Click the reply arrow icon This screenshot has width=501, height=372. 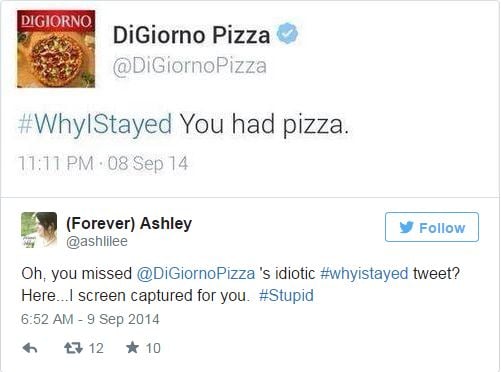pos(30,348)
